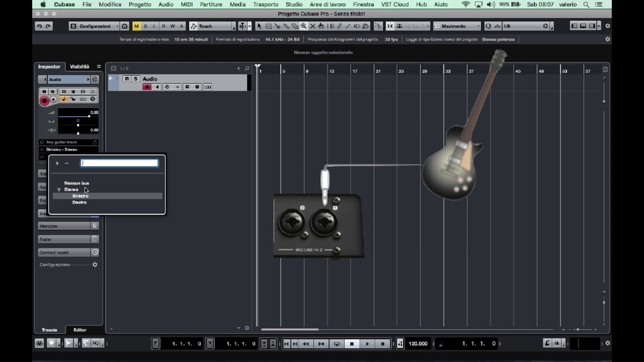Select the Range Selection tool
The width and height of the screenshot is (644, 362).
pyautogui.click(x=268, y=26)
